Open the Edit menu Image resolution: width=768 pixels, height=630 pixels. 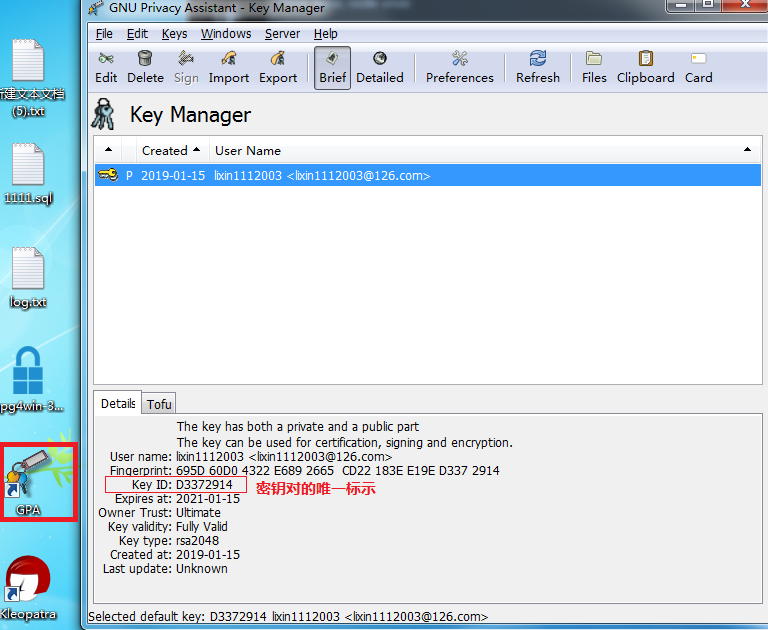pos(137,34)
